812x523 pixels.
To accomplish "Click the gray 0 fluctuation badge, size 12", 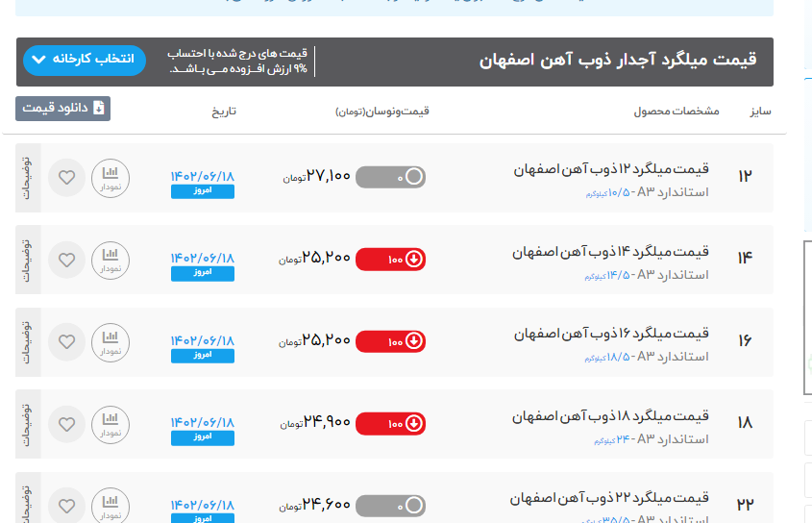I will (390, 177).
